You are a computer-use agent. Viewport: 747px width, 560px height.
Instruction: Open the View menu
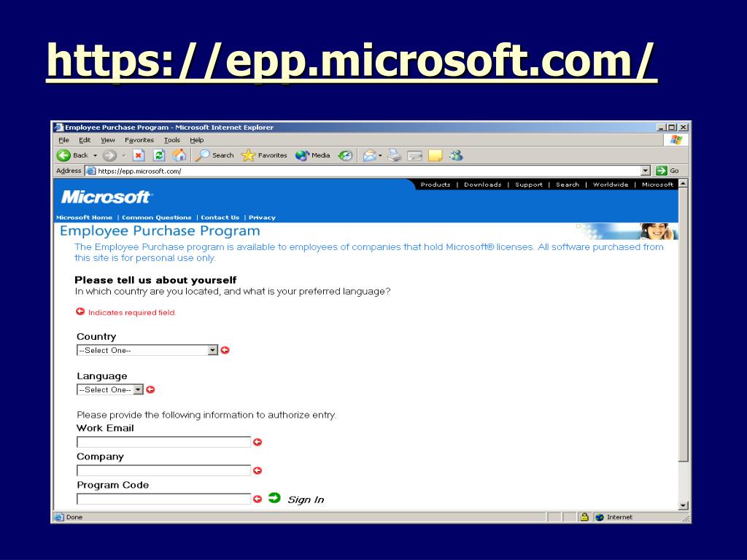click(108, 140)
